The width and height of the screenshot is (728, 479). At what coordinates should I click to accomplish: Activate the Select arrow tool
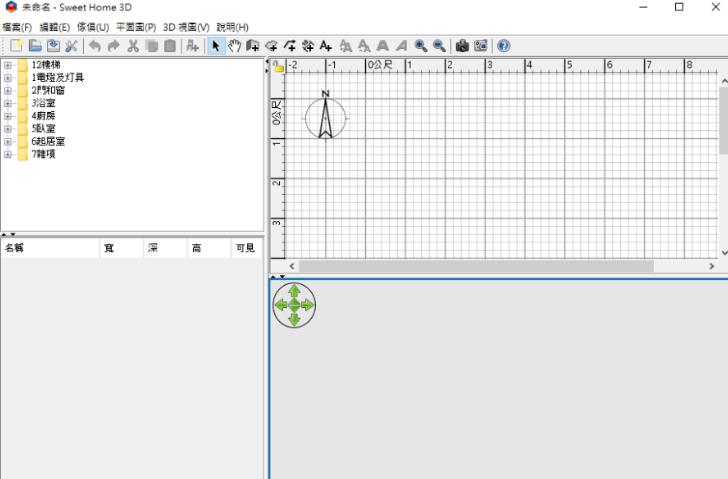tap(216, 45)
